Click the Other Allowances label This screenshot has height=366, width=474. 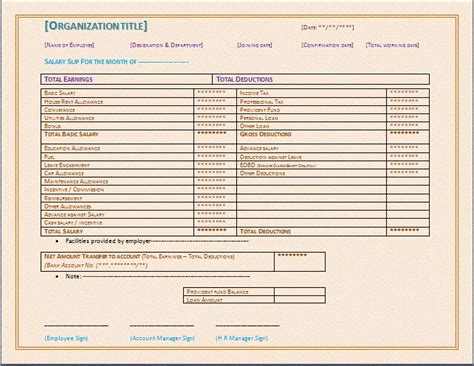[x=68, y=206]
